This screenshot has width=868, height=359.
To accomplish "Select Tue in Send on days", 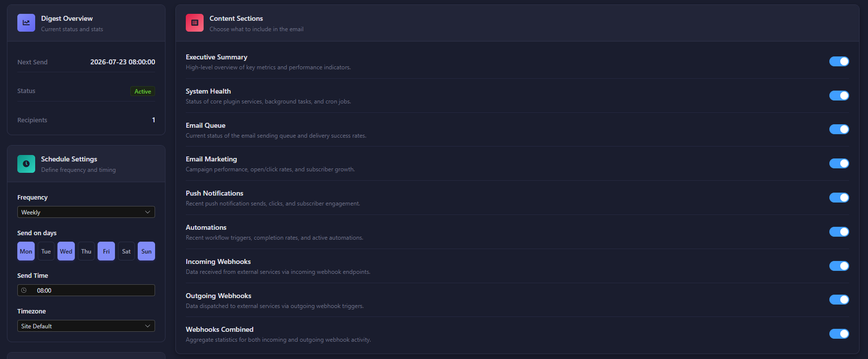I will [x=46, y=251].
